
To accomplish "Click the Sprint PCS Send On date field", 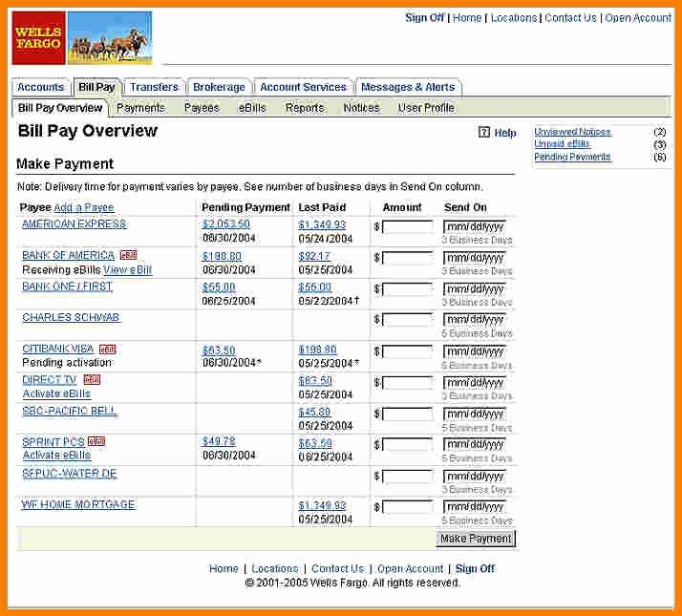I will pyautogui.click(x=475, y=445).
